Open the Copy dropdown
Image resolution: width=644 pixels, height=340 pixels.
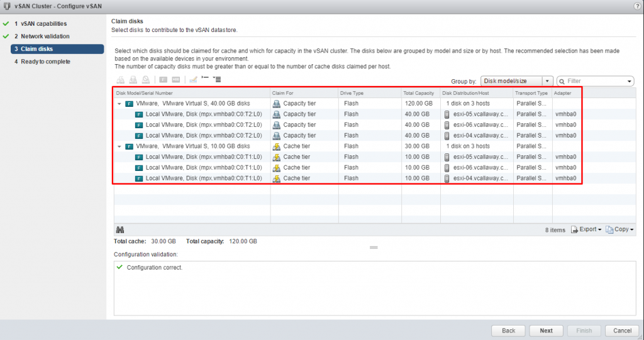point(619,229)
